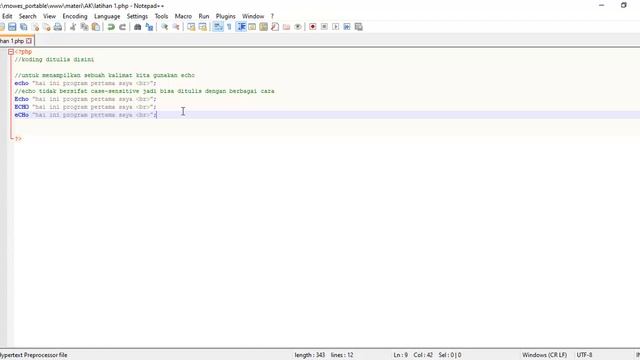Image resolution: width=640 pixels, height=360 pixels.
Task: Click the Save All toolbar icon
Action: pos(24,27)
